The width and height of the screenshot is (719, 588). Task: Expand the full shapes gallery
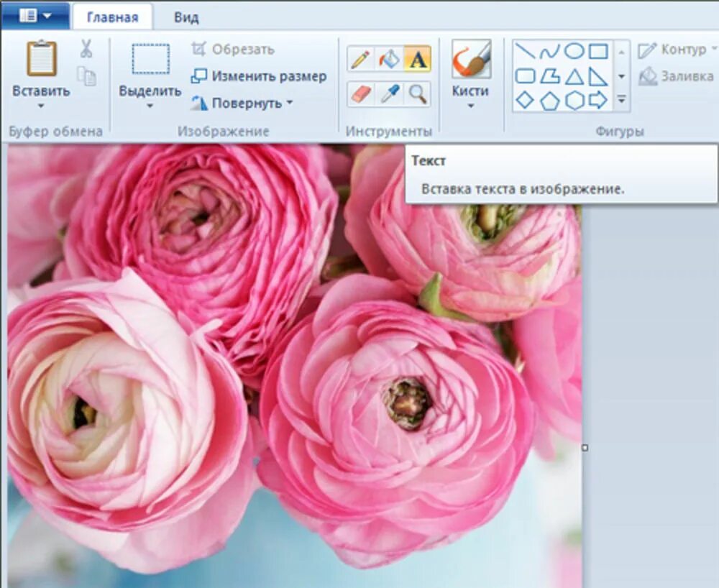(621, 99)
